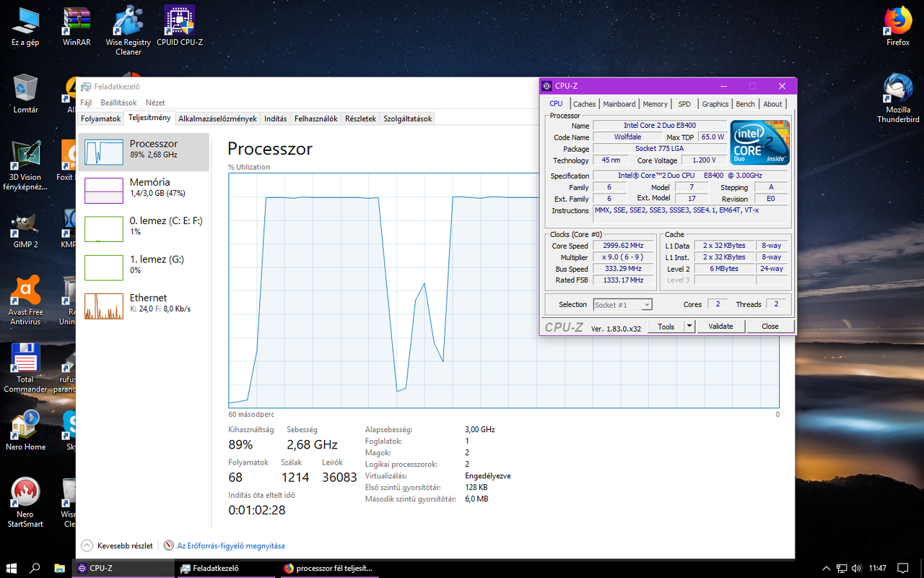Switch to the Folyamatok tab
The image size is (924, 578).
100,118
